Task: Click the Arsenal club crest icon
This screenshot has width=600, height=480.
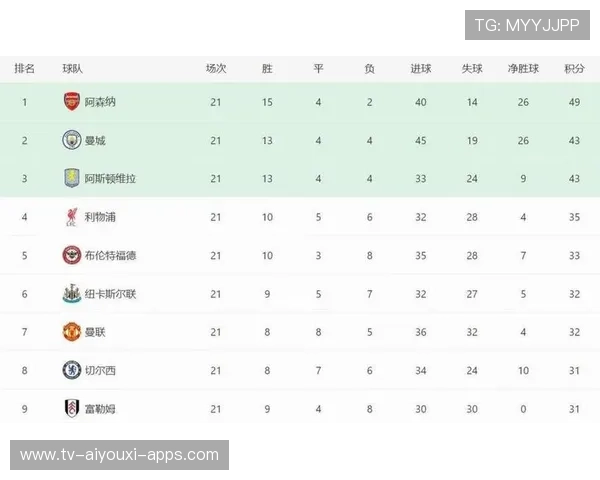Action: [x=71, y=101]
